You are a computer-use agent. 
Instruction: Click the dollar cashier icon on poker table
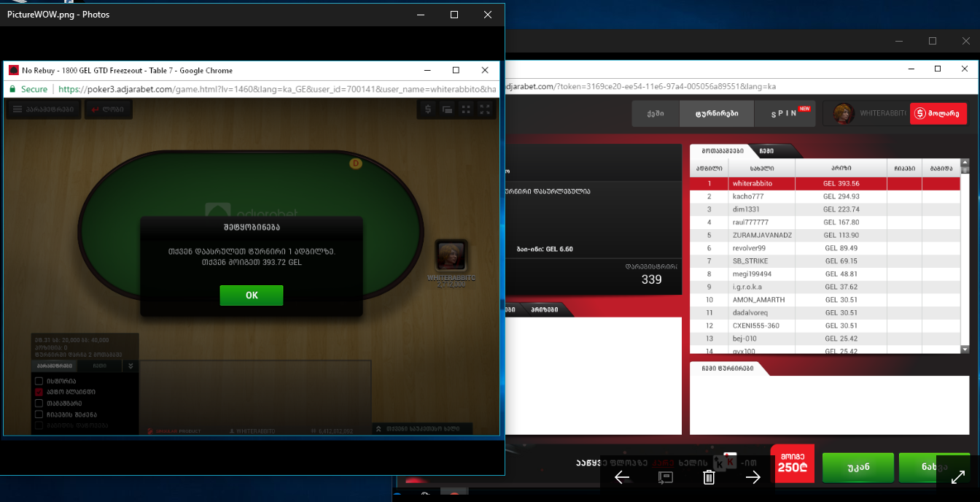point(428,109)
